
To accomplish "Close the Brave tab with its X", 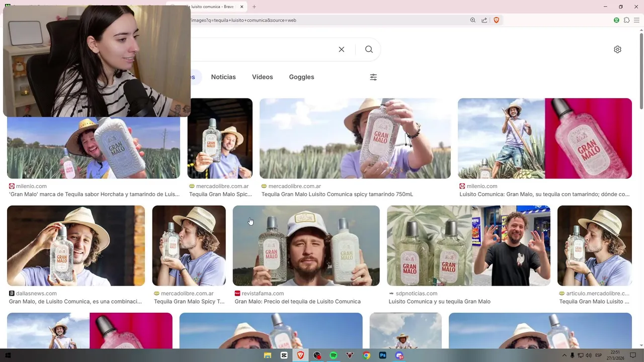I will point(242,7).
